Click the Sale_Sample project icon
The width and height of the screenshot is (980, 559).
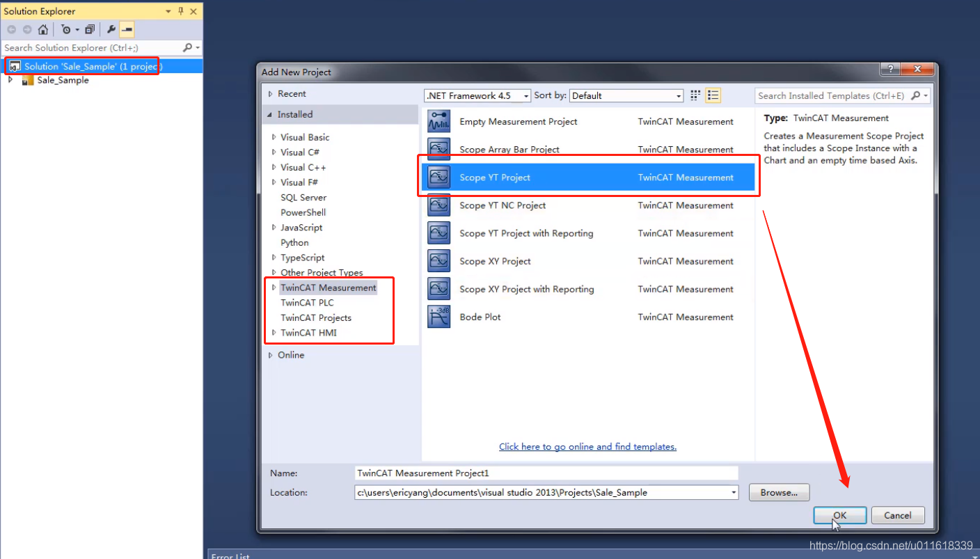(28, 80)
